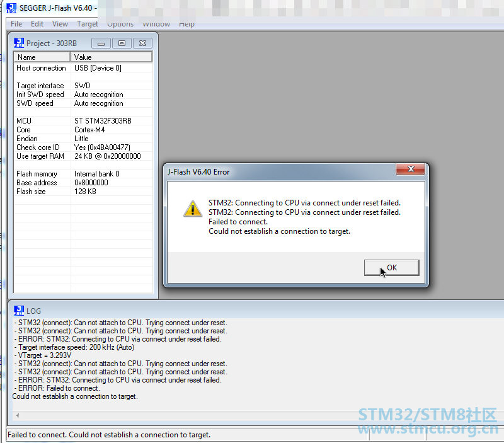Image resolution: width=504 pixels, height=443 pixels.
Task: Select the Core row name
Action: [23, 130]
